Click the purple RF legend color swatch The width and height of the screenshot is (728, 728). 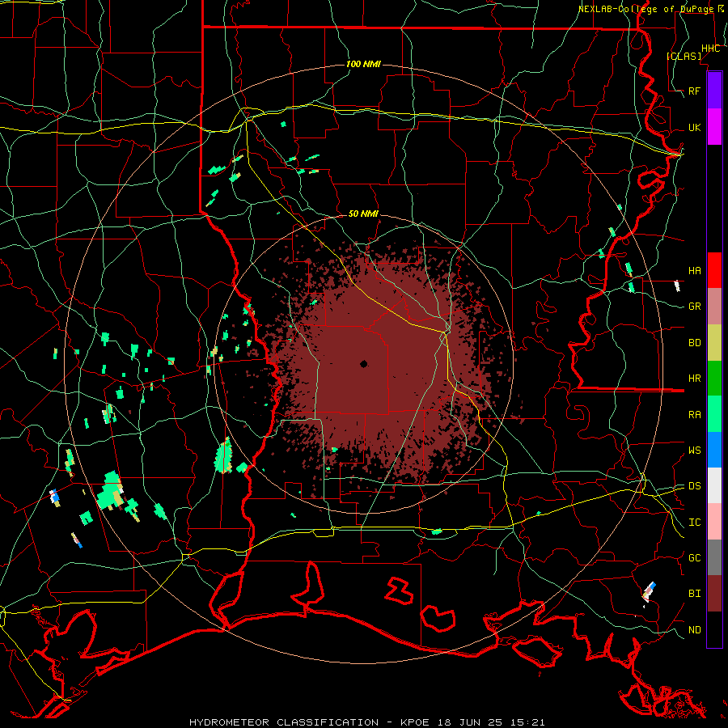pyautogui.click(x=714, y=91)
